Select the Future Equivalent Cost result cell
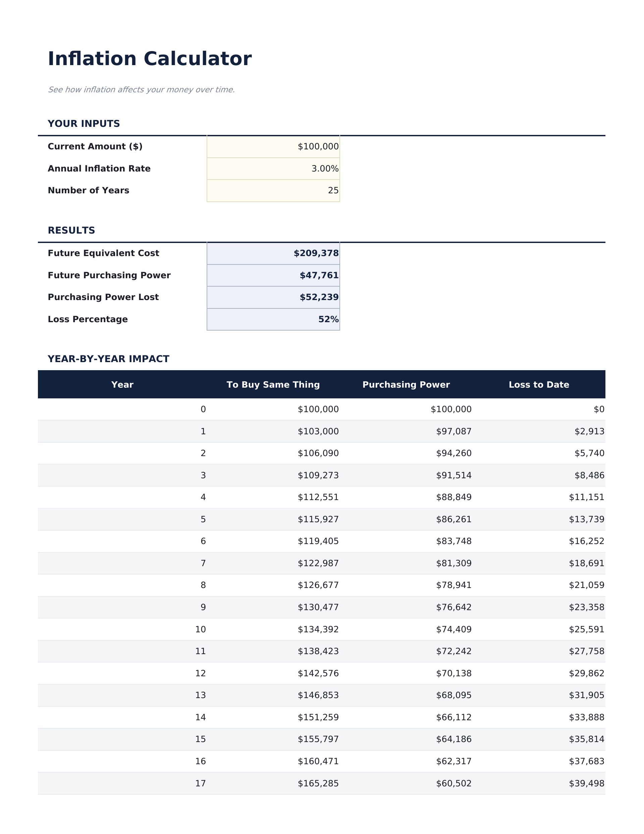The image size is (644, 834). coord(273,253)
